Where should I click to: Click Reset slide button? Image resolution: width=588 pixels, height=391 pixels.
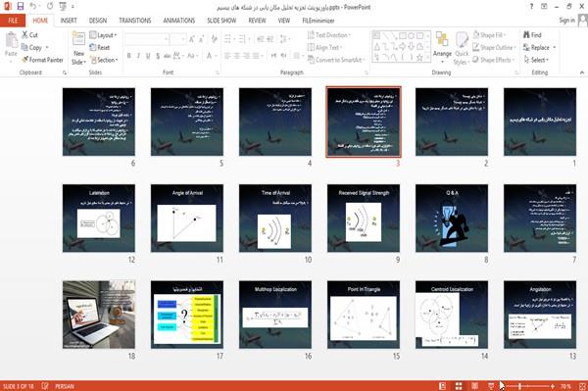(x=100, y=47)
